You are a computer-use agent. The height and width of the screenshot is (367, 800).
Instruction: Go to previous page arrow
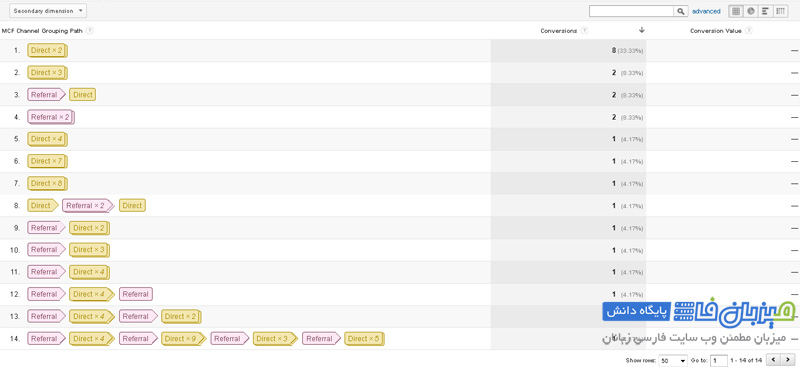coord(773,360)
